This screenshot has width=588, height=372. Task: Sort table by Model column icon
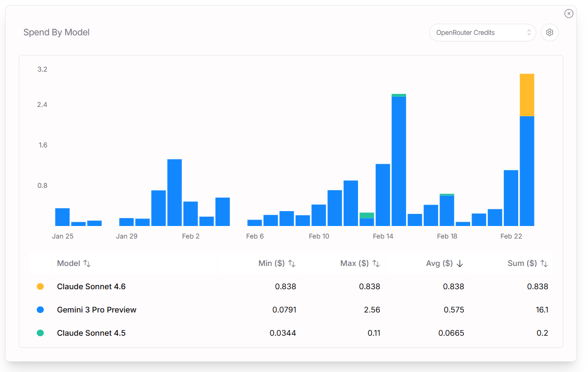pyautogui.click(x=87, y=264)
